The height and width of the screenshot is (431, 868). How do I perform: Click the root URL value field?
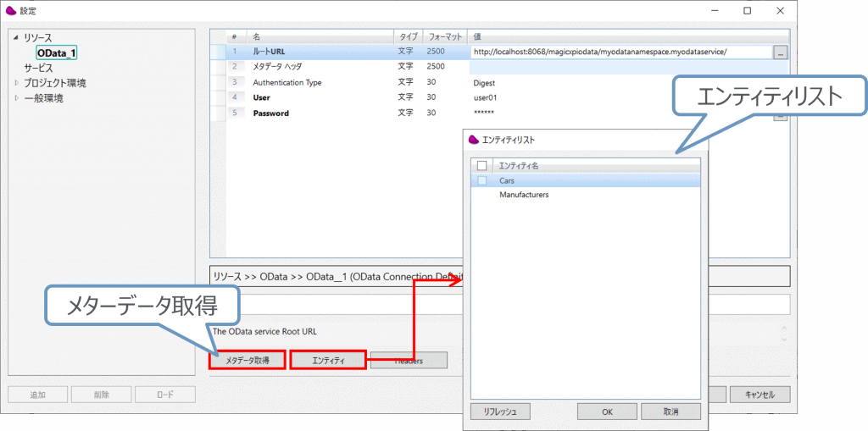[619, 52]
